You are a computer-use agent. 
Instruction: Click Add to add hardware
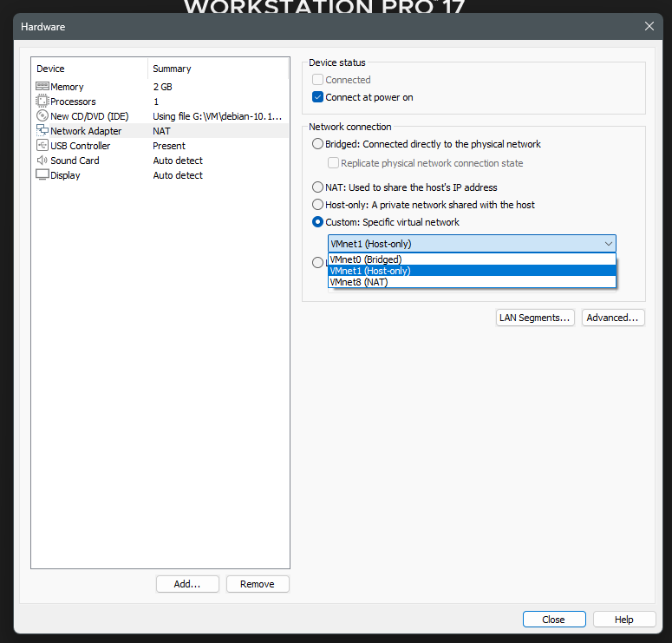click(187, 584)
